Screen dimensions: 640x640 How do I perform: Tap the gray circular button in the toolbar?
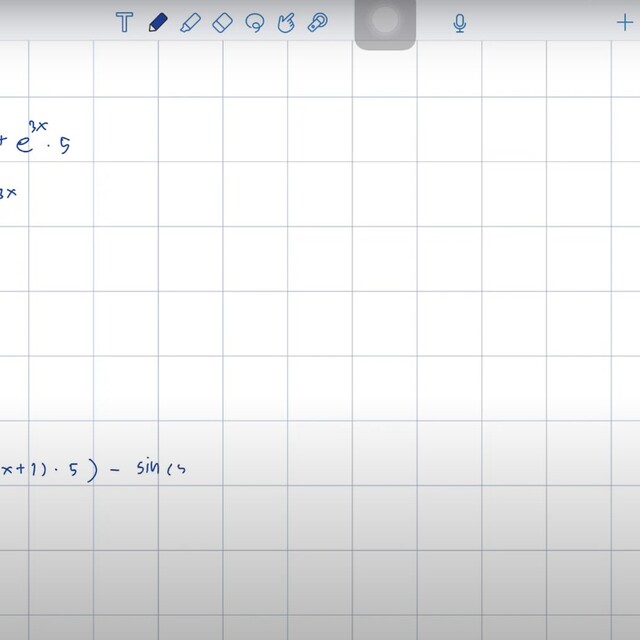[x=385, y=21]
